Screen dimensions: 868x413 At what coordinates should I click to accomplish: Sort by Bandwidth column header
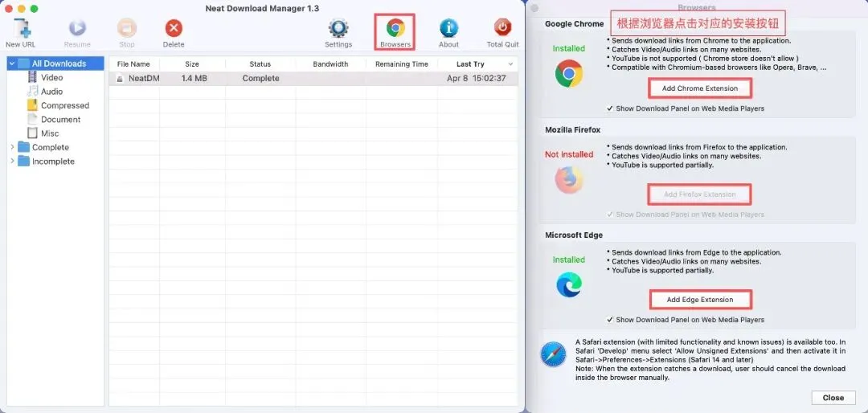330,64
